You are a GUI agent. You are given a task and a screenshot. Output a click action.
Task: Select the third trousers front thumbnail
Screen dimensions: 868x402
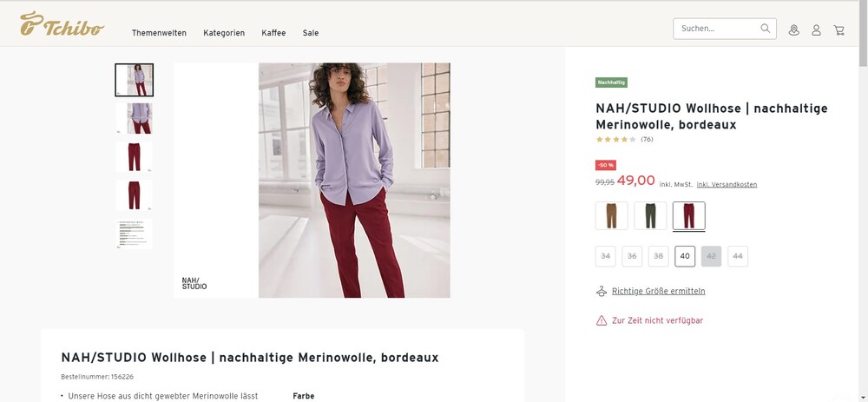(134, 156)
